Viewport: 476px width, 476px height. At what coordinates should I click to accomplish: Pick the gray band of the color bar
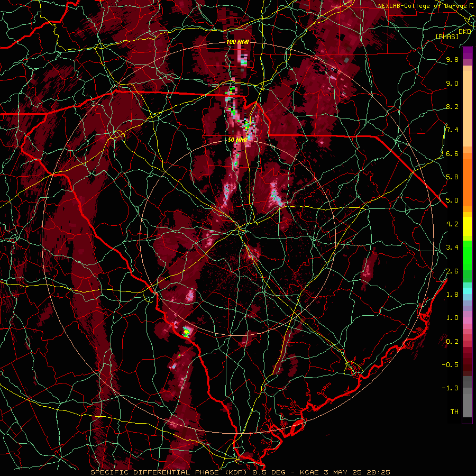click(467, 396)
